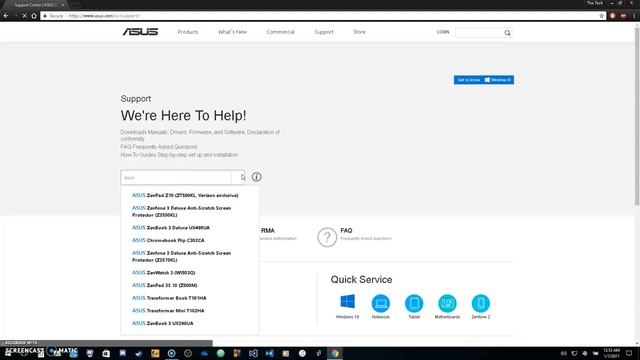Click the browser back arrow
This screenshot has height=360, width=640.
[6, 16]
